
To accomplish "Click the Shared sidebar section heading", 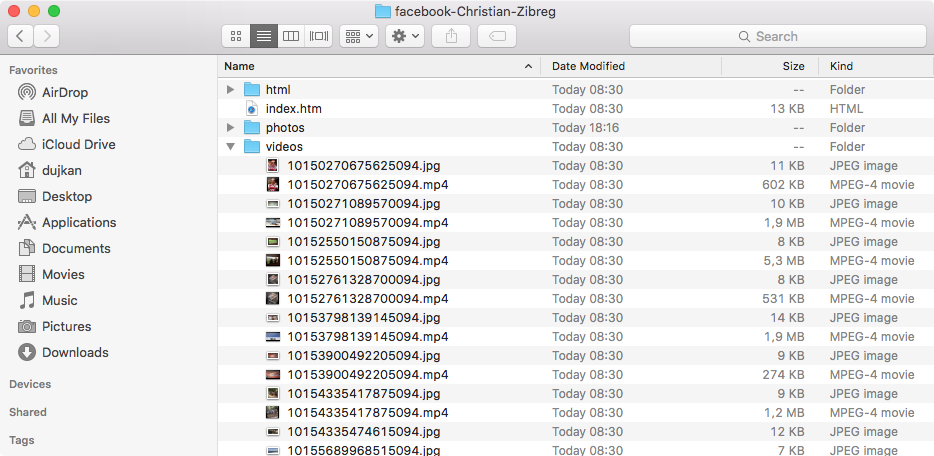I will (27, 412).
